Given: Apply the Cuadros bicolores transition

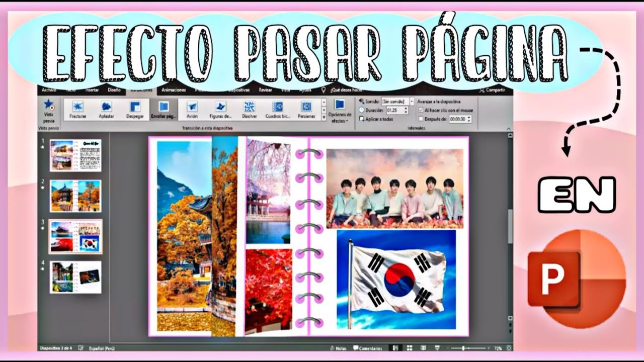Looking at the screenshot, I should coord(277,110).
